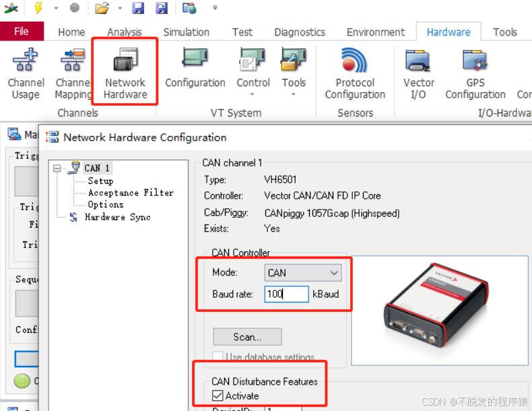
Task: Start measurement with the lightning bolt icon
Action: [38, 7]
